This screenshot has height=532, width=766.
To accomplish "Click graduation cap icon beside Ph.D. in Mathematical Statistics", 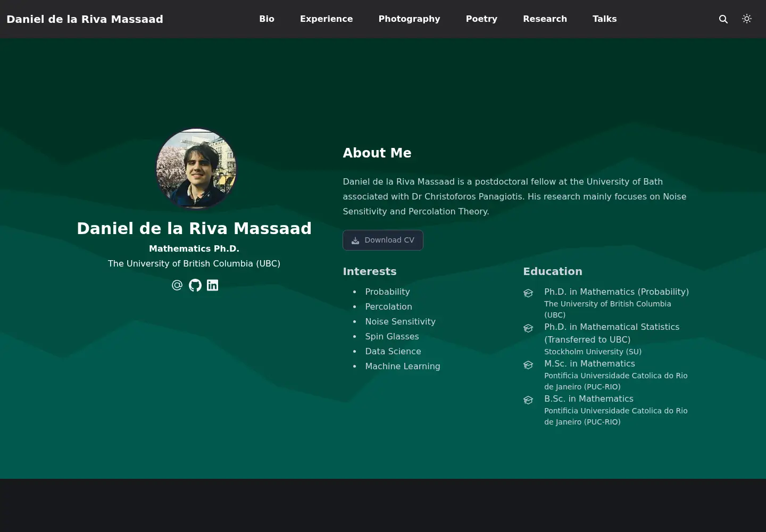I will (x=528, y=328).
